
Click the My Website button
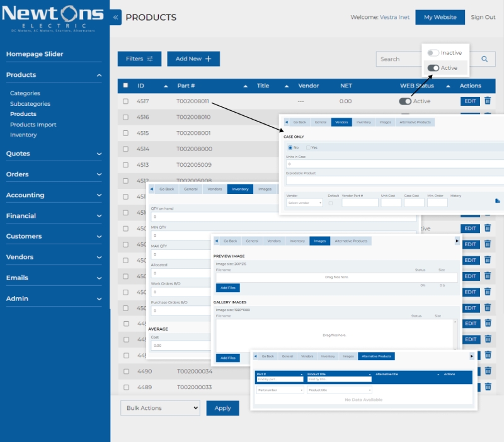point(440,17)
